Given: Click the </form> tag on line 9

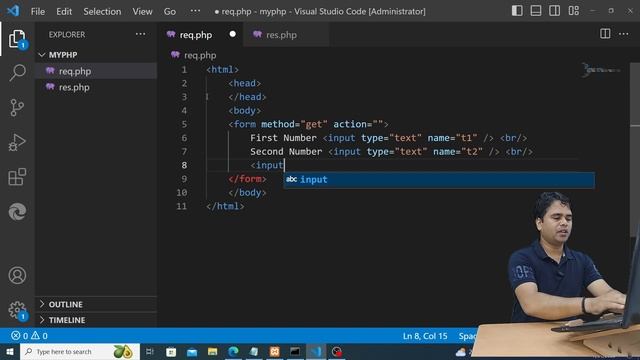Looking at the screenshot, I should click(x=247, y=179).
